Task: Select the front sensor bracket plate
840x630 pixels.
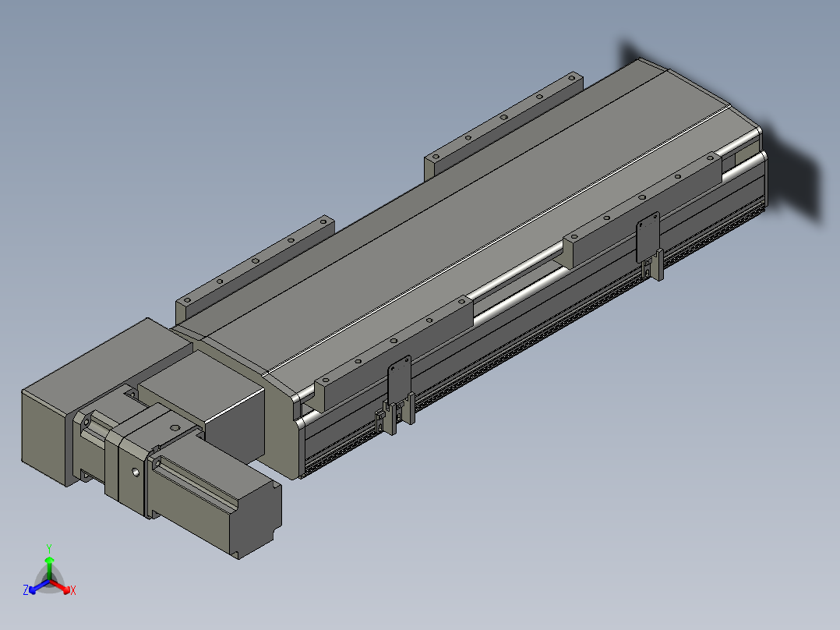Action: 399,380
